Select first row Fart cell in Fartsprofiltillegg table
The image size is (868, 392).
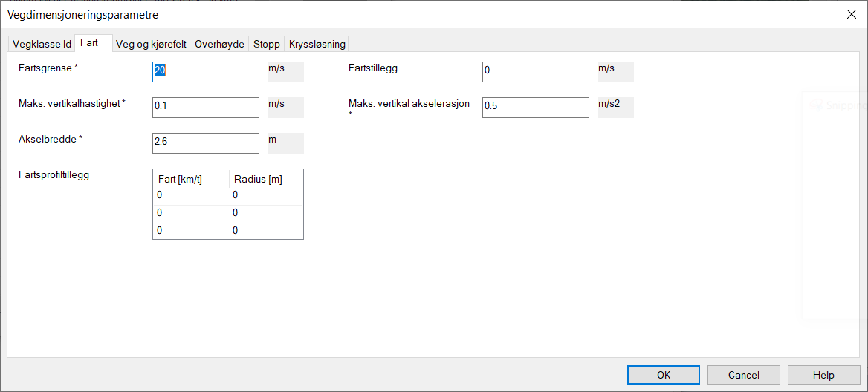[x=190, y=195]
